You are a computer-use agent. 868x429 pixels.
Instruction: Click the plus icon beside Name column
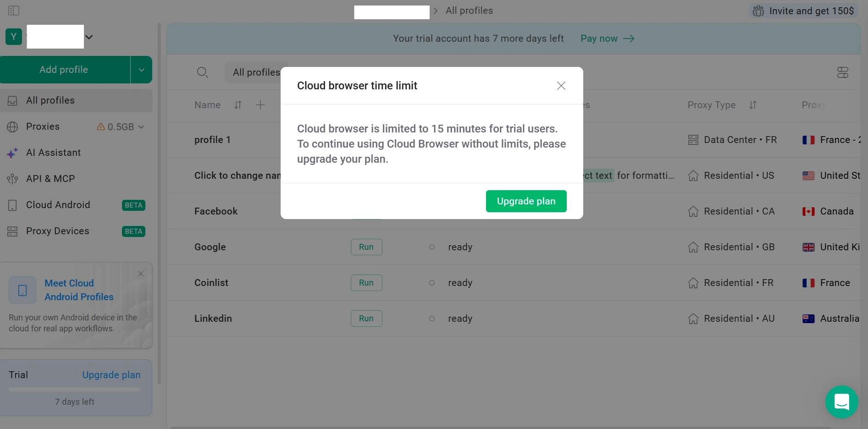tap(260, 105)
